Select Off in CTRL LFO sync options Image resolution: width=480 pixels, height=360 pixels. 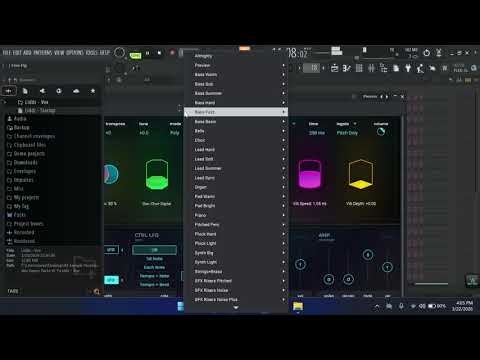154,250
